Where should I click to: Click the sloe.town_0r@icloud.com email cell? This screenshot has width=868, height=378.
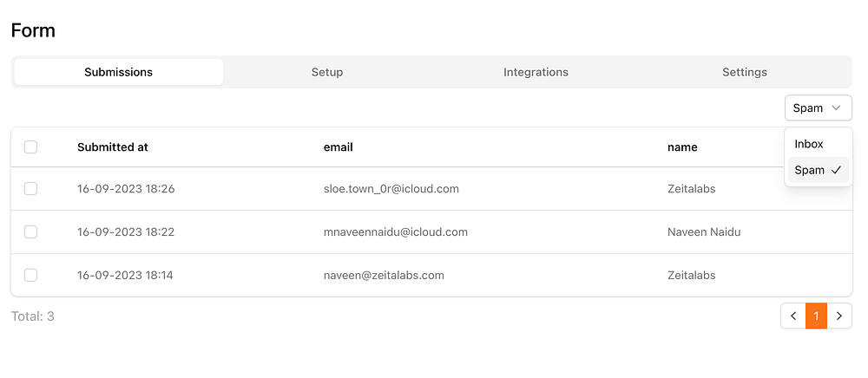click(391, 189)
